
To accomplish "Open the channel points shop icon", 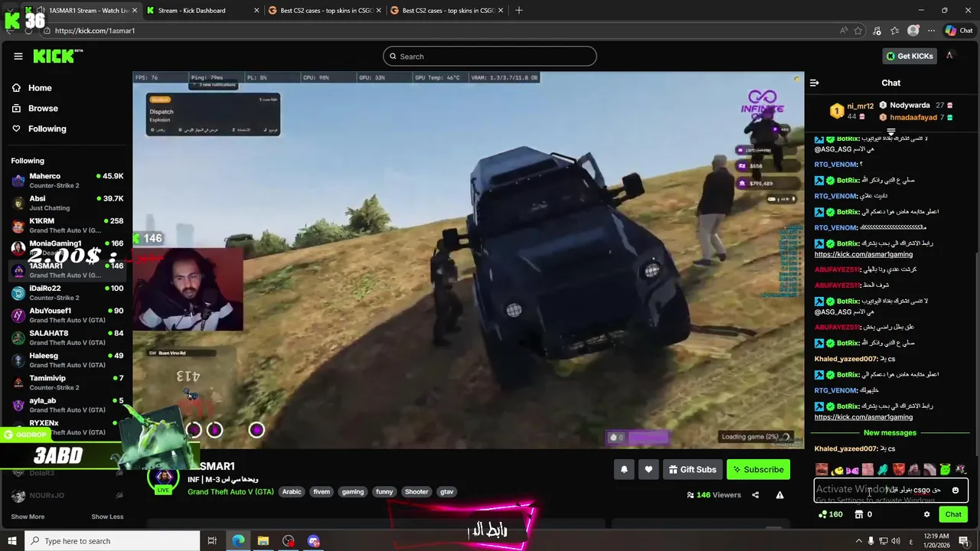I will [859, 514].
